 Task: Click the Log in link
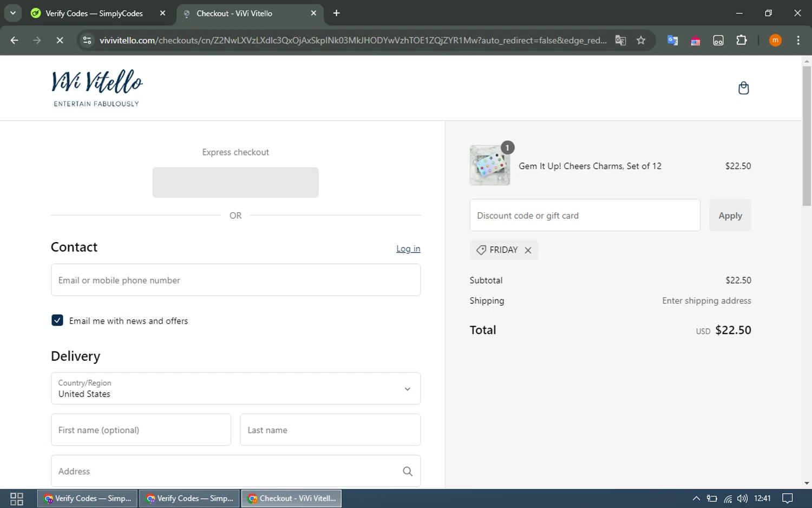point(408,249)
